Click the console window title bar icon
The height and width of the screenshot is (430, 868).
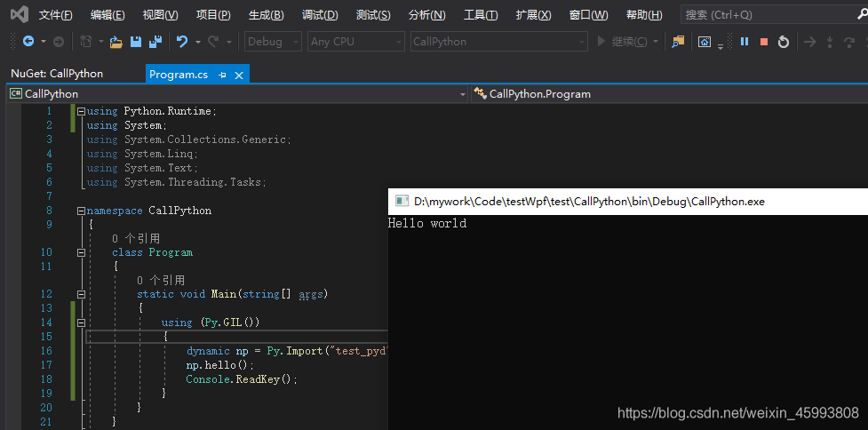click(x=402, y=202)
